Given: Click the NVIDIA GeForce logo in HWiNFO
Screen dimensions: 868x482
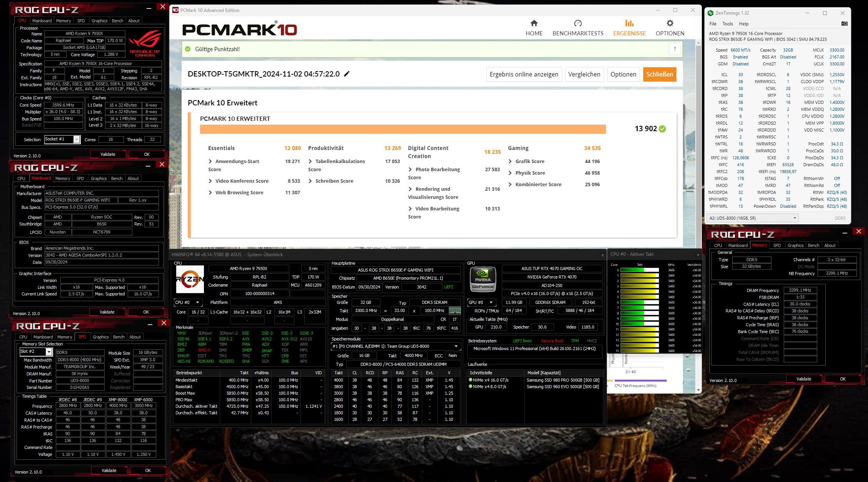Looking at the screenshot, I should [483, 279].
